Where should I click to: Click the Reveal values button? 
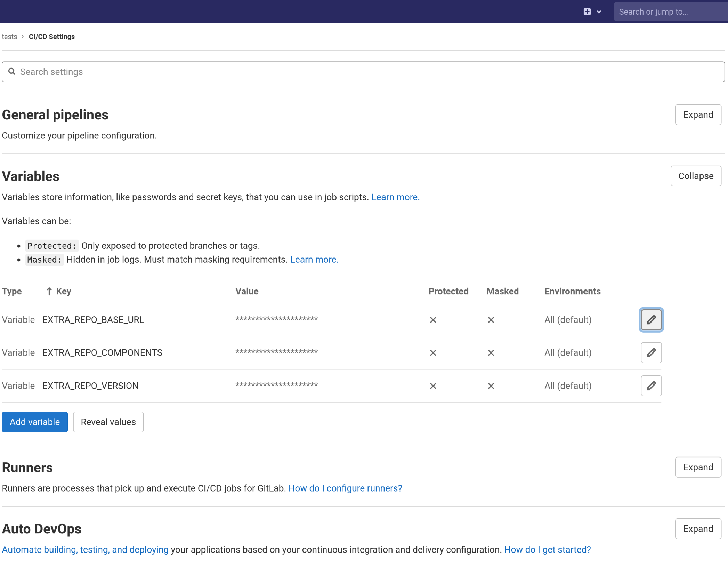(108, 422)
